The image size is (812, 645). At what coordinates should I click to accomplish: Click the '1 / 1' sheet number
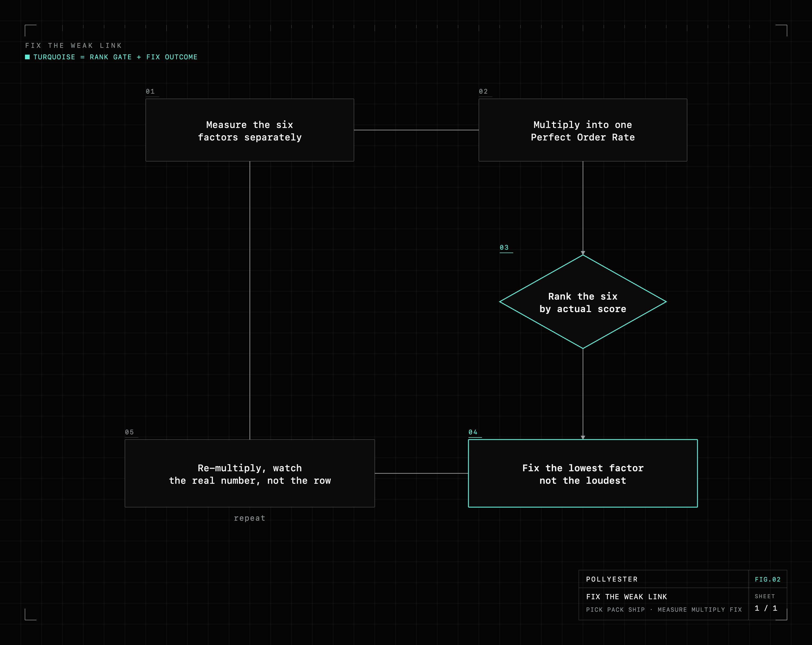[766, 608]
